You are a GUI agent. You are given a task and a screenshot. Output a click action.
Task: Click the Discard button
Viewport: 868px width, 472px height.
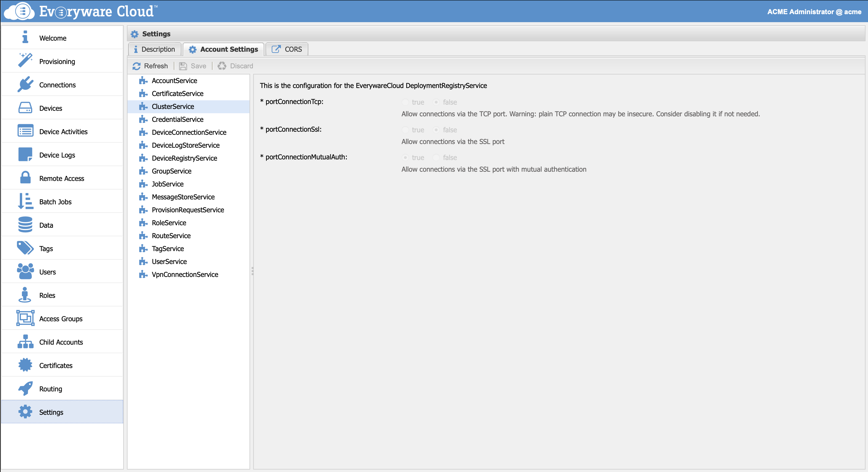236,66
